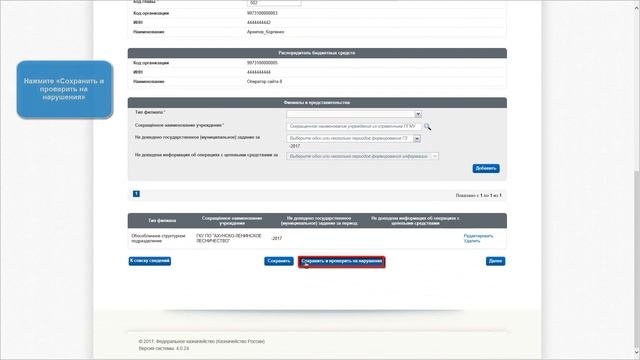This screenshot has height=360, width=640.
Task: Click the Сохранить button
Action: tap(278, 261)
